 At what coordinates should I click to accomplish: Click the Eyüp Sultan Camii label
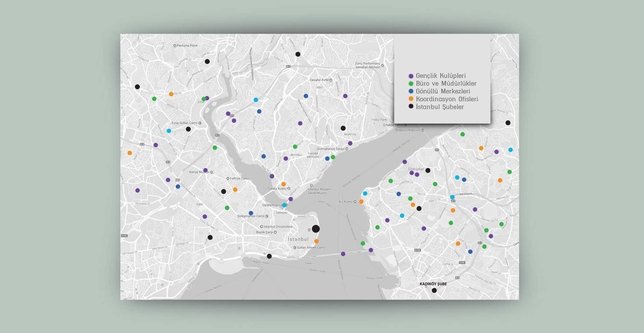[184, 123]
